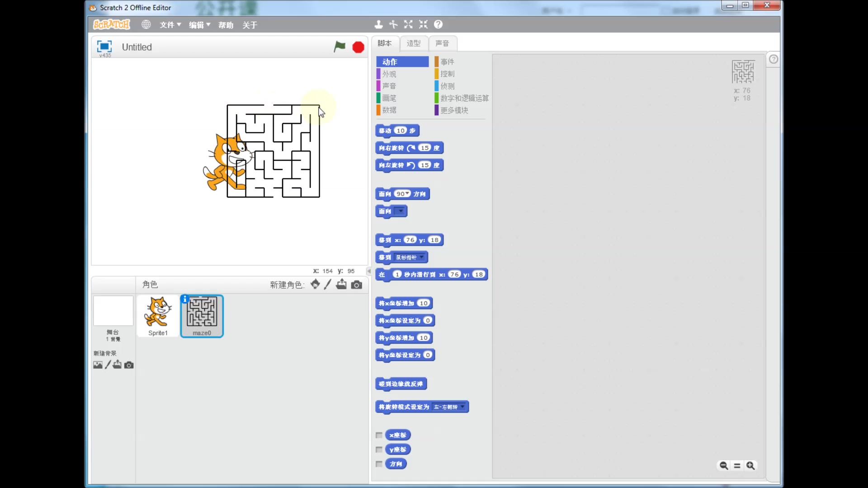Open the language globe menu

point(146,24)
